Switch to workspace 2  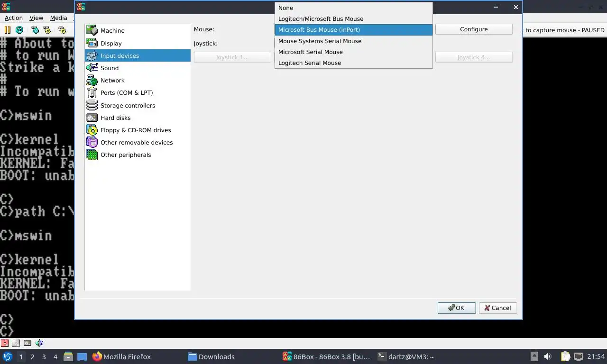coord(33,357)
